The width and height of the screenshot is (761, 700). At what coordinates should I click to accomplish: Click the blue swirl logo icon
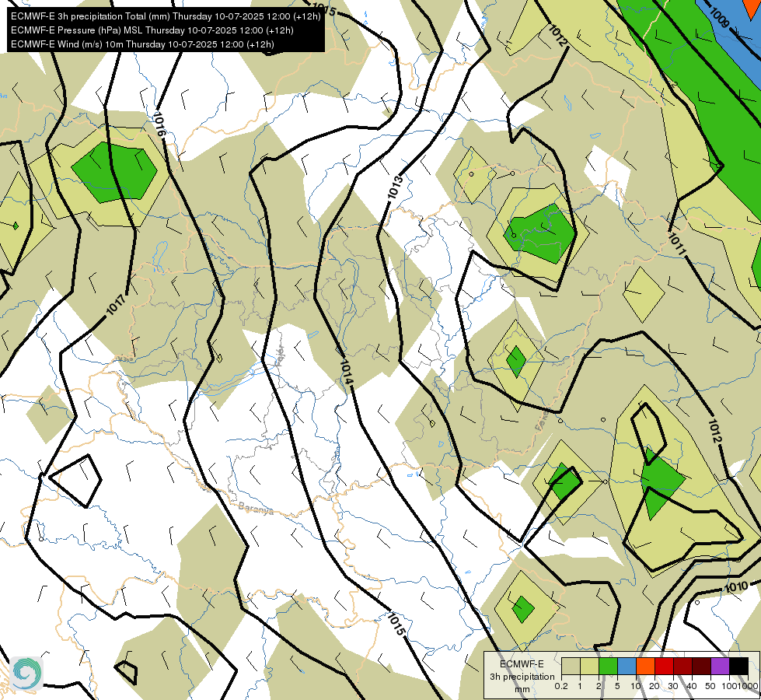click(26, 674)
